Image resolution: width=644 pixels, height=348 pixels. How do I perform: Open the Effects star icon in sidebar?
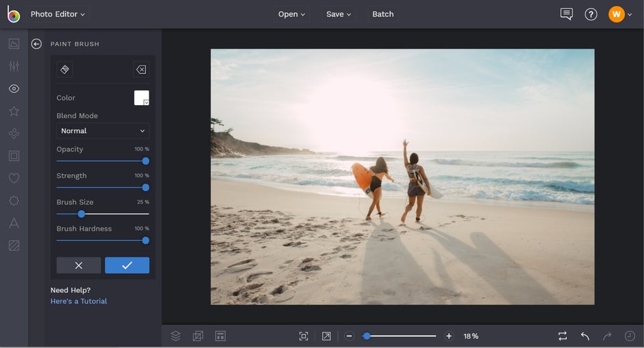14,111
